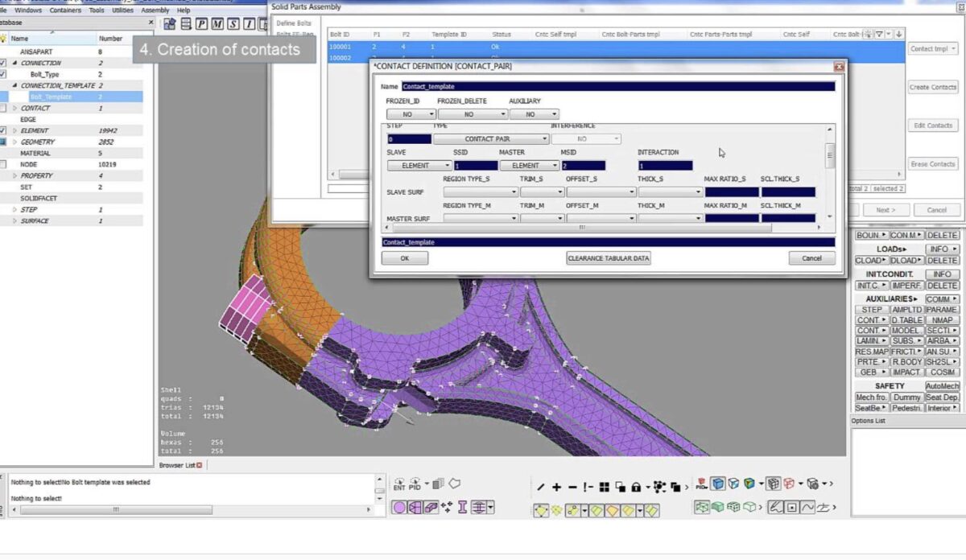Toggle the ELEMENT row checkbox
Screen dimensions: 966x560
click(3, 130)
